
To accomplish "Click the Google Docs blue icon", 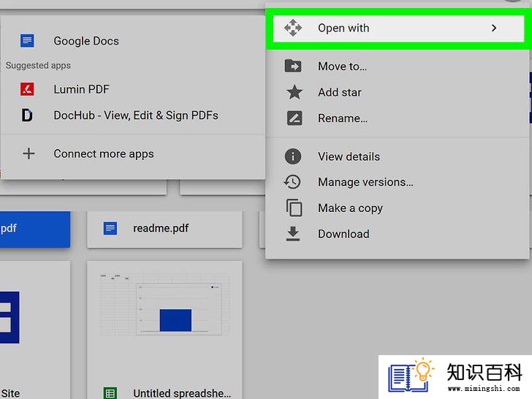I will tap(27, 41).
